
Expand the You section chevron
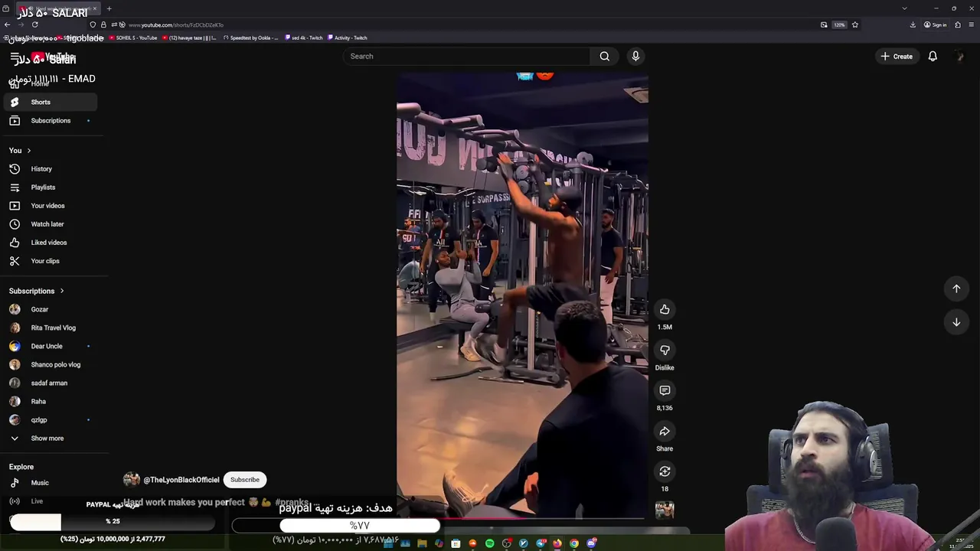point(29,151)
